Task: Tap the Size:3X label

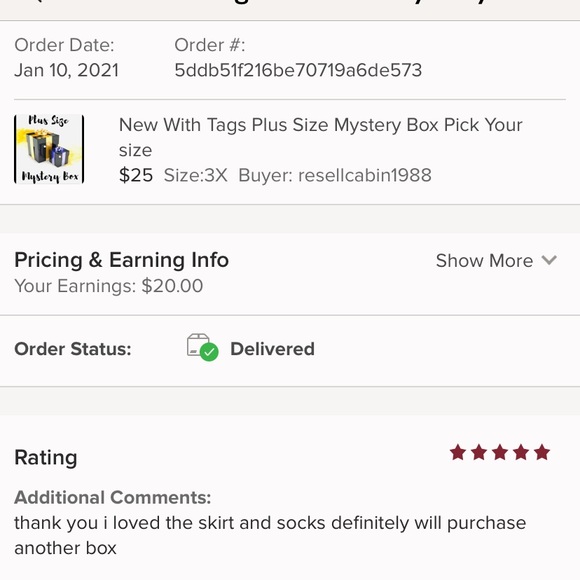Action: 196,175
